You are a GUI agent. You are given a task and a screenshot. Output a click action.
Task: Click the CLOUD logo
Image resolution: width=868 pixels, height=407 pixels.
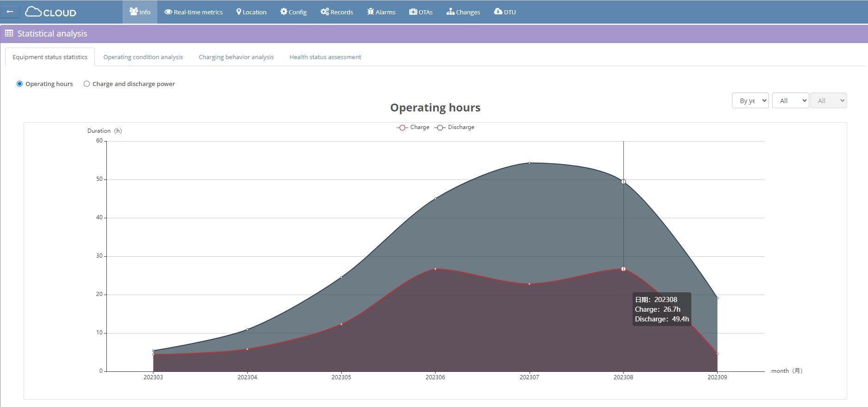[50, 12]
